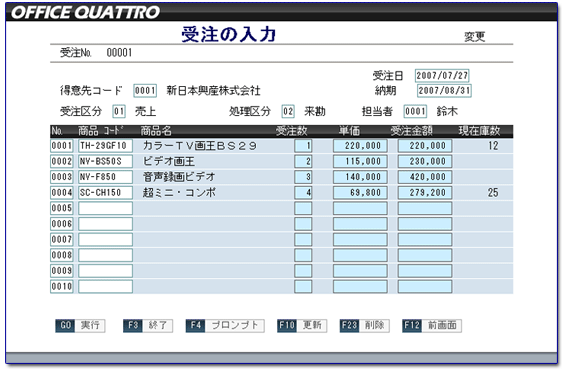The image size is (564, 369).
Task: Click the F10 更新 update button
Action: pos(302,325)
